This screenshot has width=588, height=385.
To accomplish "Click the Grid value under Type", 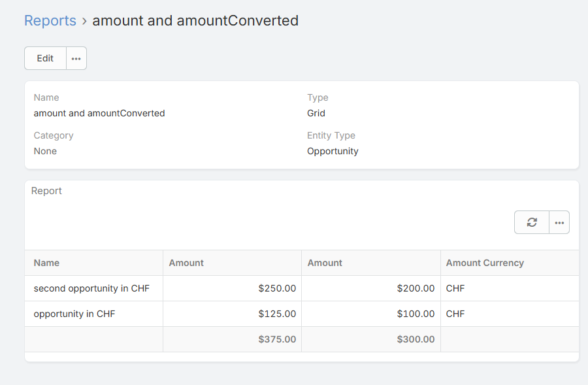I will click(x=316, y=113).
